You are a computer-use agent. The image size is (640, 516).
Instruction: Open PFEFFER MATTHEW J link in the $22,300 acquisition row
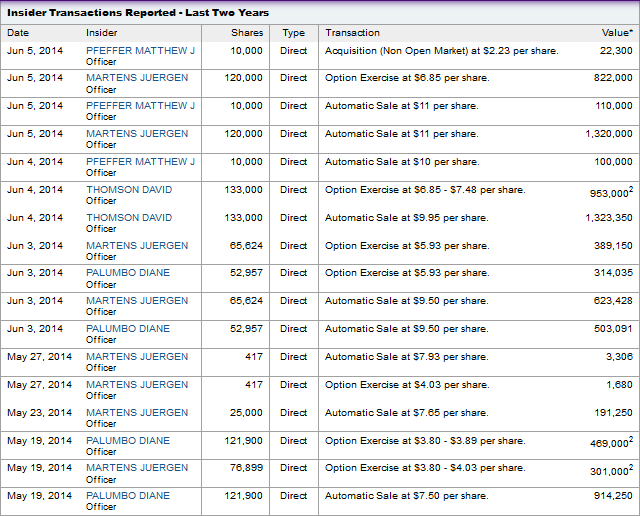point(140,51)
